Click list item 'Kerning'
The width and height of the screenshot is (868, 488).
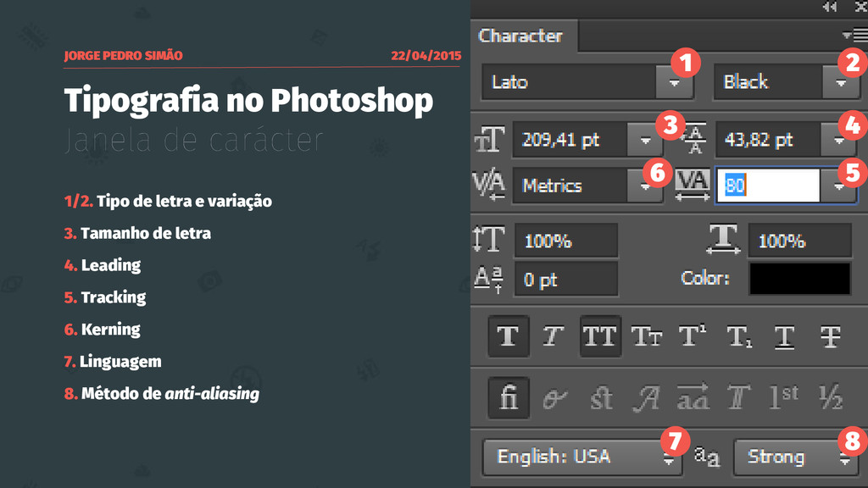coord(111,330)
